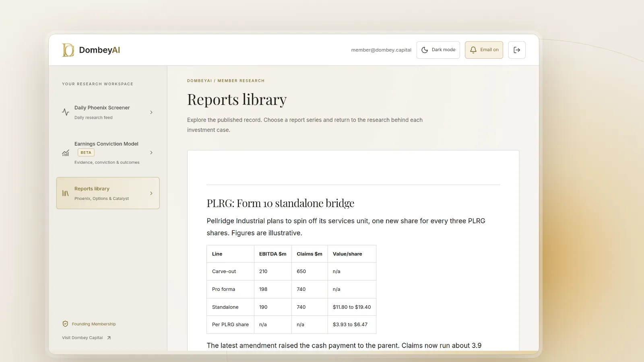The image size is (644, 362).
Task: Click the Reports library page heading
Action: click(x=237, y=100)
